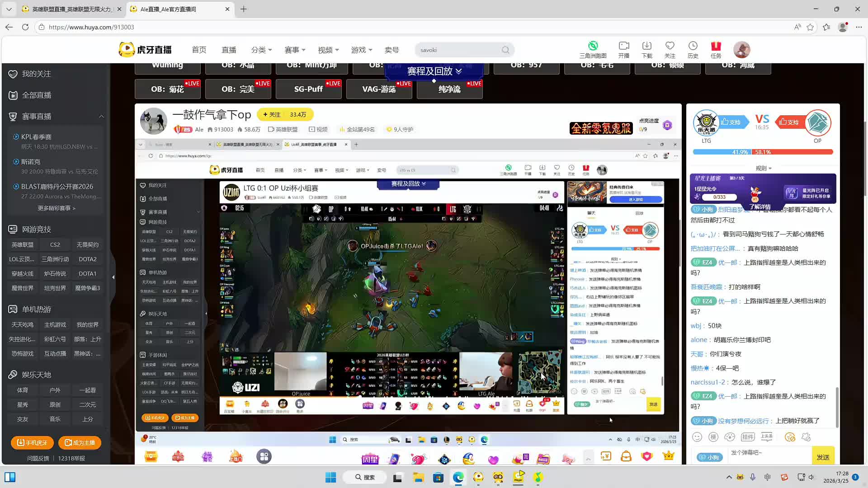Toggle the gift effects block icon

pyautogui.click(x=806, y=437)
